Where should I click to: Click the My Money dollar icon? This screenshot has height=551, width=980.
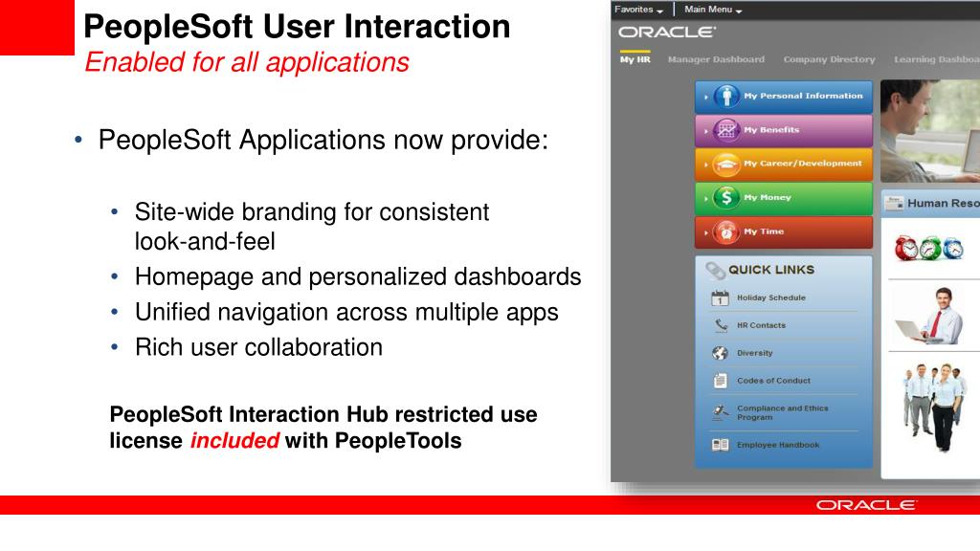point(726,197)
